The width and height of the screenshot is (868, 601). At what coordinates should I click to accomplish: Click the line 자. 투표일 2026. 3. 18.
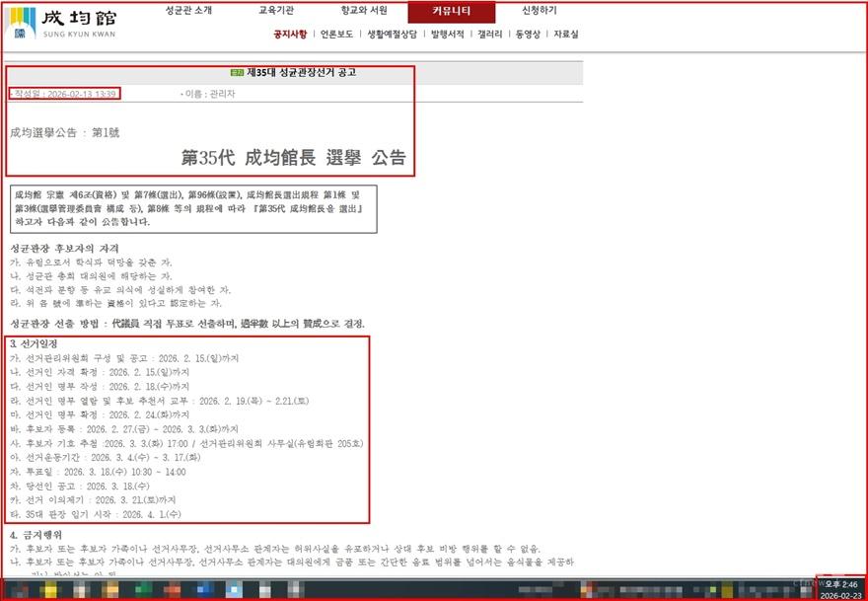(x=98, y=472)
